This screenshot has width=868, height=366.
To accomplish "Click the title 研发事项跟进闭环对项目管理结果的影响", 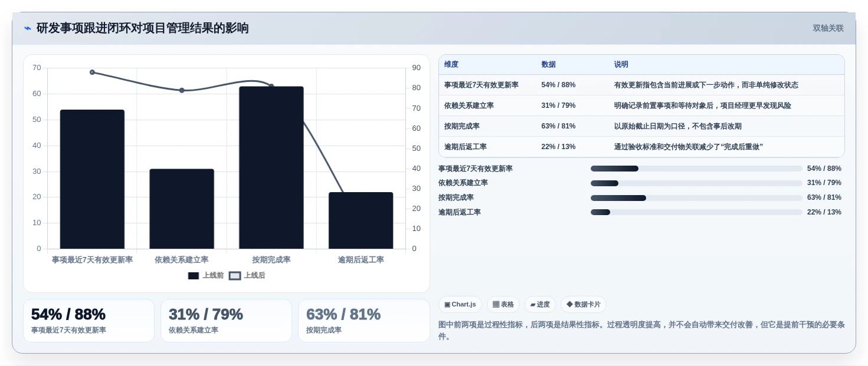I will click(x=143, y=28).
